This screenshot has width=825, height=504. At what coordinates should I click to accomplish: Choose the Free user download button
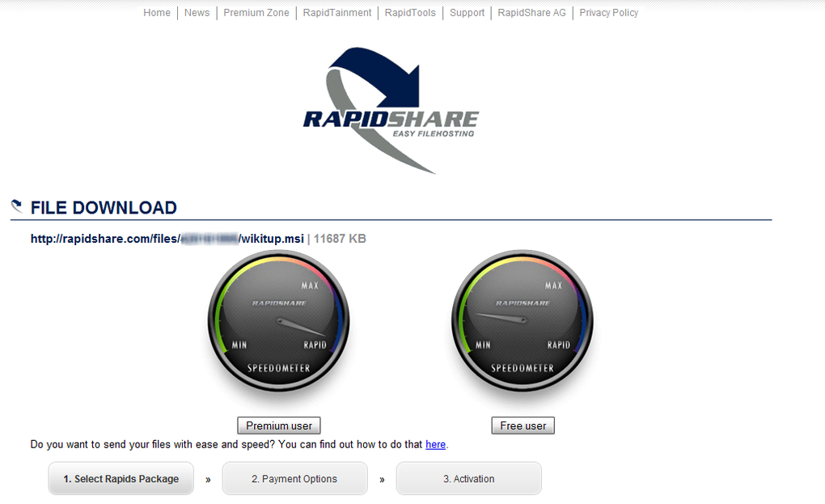pyautogui.click(x=523, y=426)
